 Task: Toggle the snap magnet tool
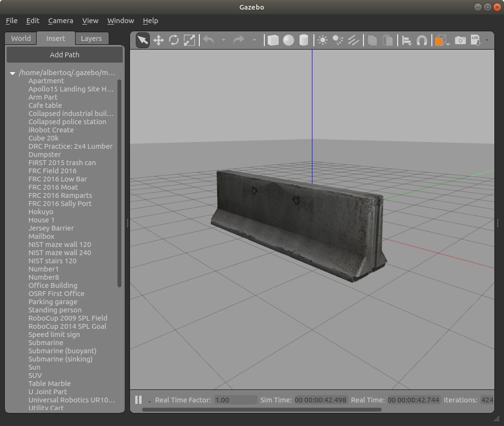(422, 40)
